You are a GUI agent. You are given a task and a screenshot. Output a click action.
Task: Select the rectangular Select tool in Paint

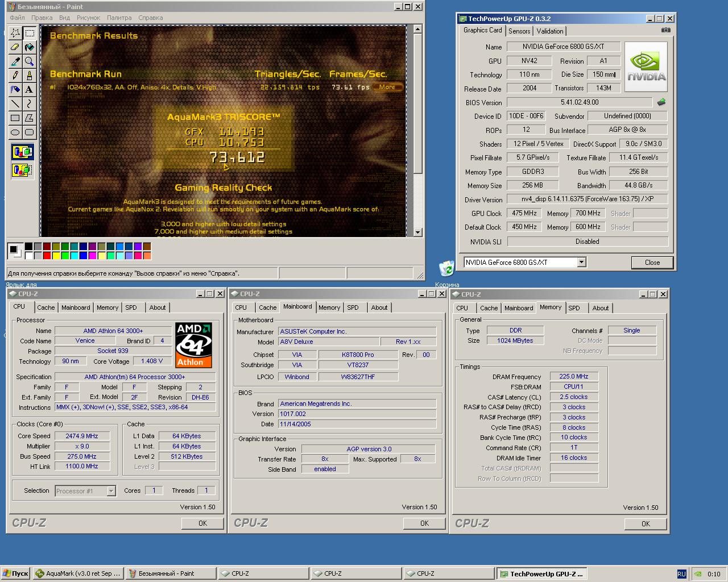(30, 33)
